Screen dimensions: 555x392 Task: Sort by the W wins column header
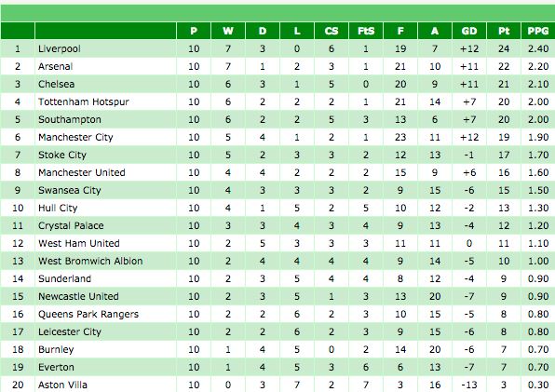[x=228, y=31]
